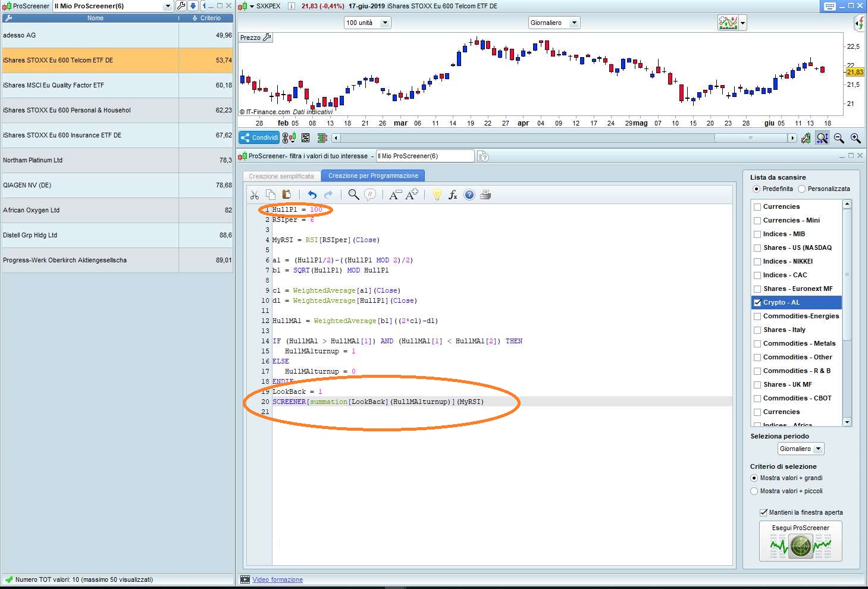This screenshot has height=589, width=868.
Task: Click scroll-down arrow of the scan list
Action: tap(847, 422)
